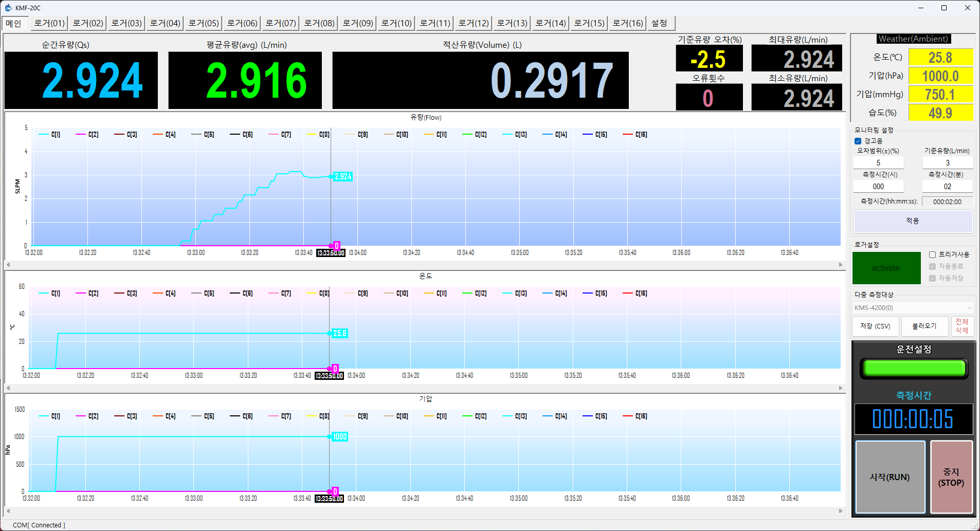
Task: Click C[2] legend in 기압 chart
Action: (x=87, y=416)
